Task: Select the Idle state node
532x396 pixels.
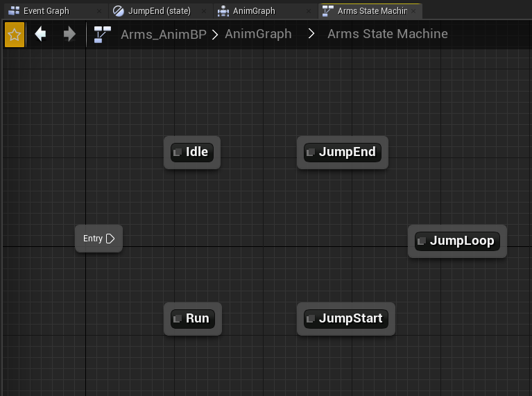Action: tap(192, 153)
